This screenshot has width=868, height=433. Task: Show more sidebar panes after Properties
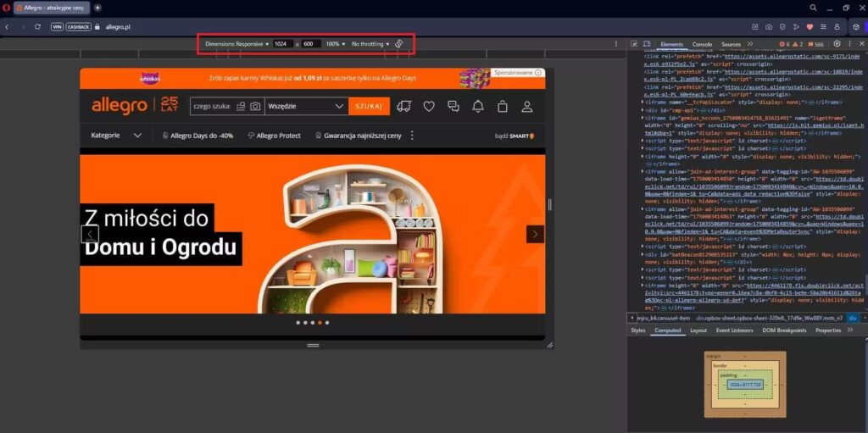tap(850, 330)
